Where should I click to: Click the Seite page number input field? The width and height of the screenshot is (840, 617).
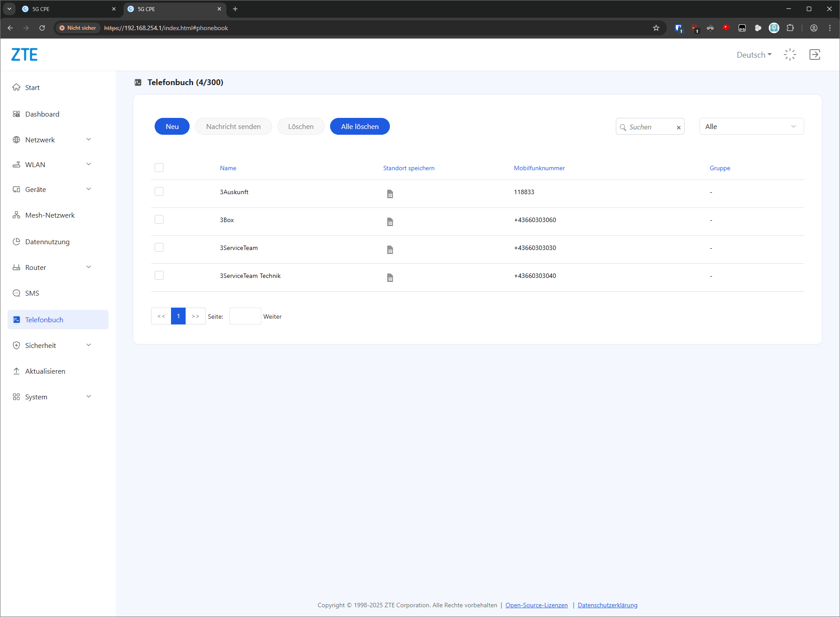click(x=245, y=316)
